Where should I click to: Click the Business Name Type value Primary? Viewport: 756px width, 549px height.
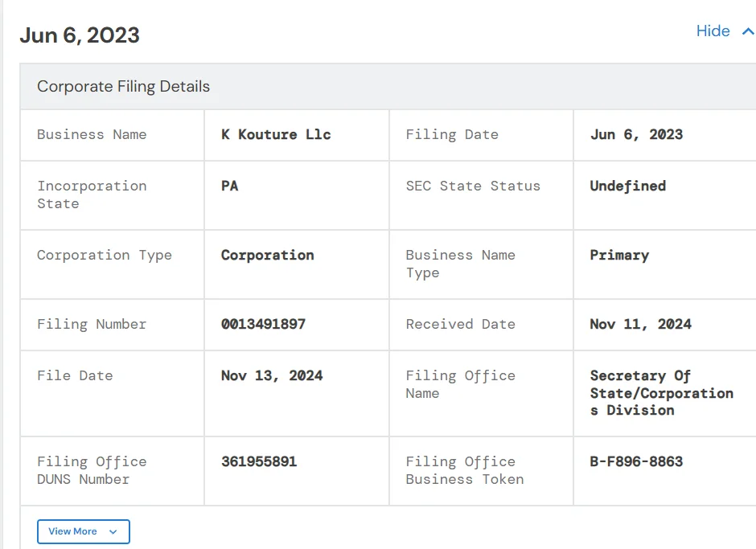pos(618,256)
